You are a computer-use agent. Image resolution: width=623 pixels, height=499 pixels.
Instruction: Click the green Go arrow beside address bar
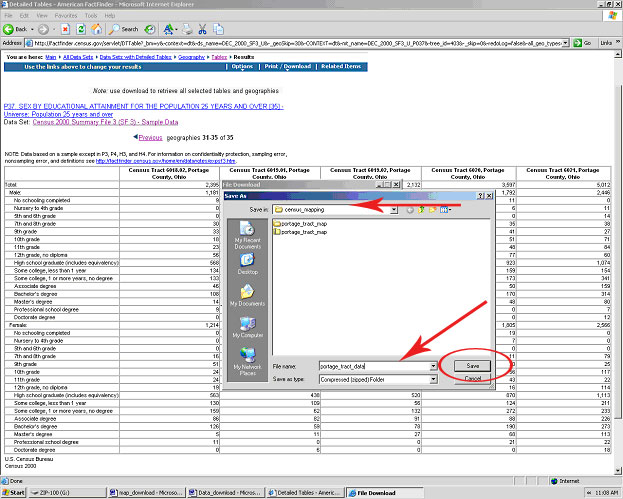coord(582,43)
